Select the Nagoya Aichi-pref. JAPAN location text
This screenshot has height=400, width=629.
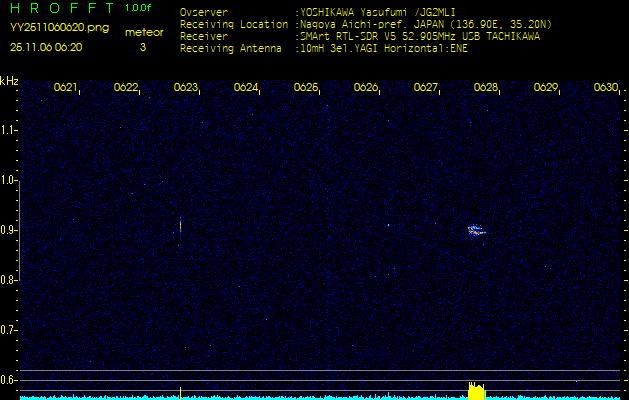[424, 25]
